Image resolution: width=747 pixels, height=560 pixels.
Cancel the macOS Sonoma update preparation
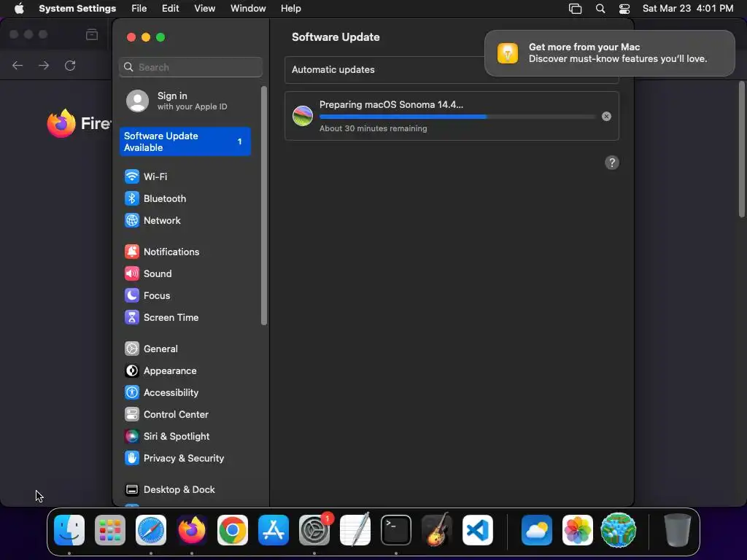(606, 116)
